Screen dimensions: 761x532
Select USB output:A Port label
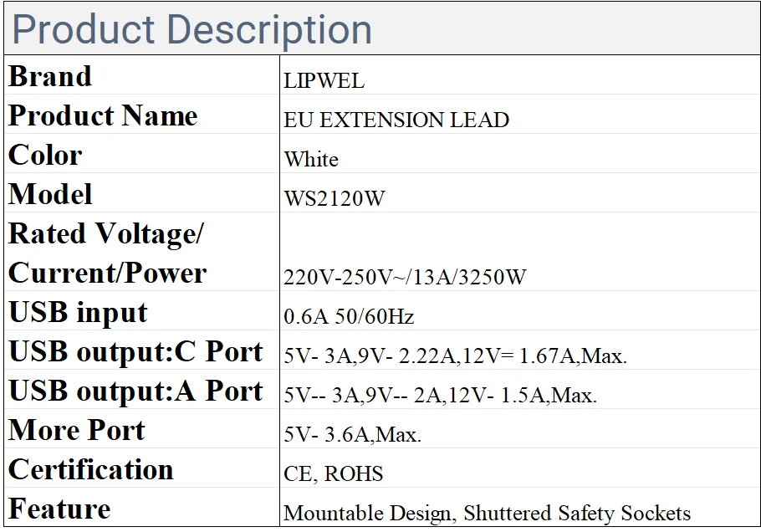tap(135, 391)
